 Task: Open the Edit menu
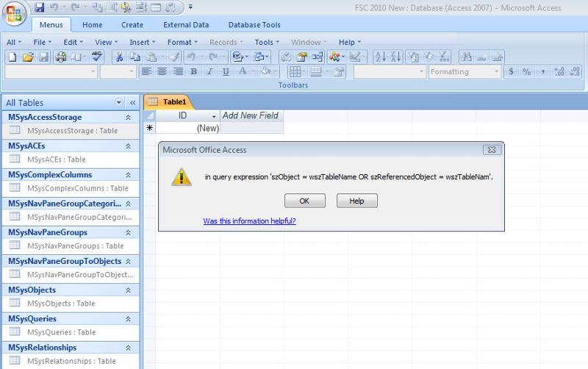(x=73, y=42)
